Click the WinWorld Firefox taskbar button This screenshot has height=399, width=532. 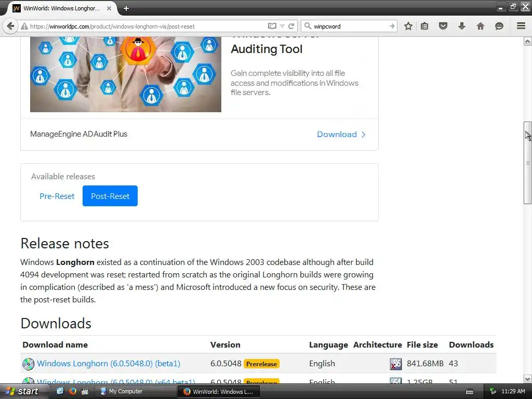point(219,392)
